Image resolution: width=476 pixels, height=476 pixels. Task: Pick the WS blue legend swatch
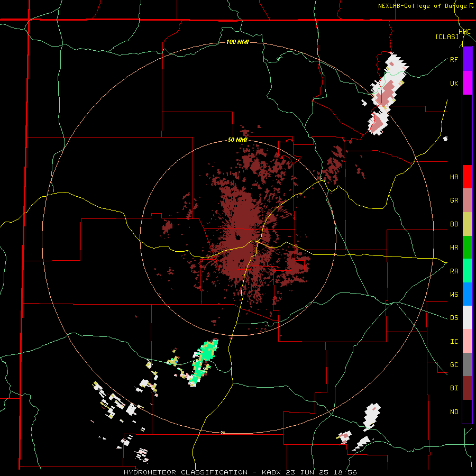coord(467,294)
